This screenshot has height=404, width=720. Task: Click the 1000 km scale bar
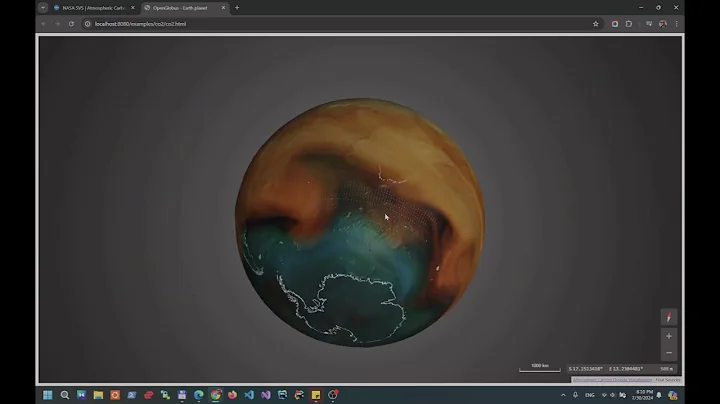(x=540, y=367)
